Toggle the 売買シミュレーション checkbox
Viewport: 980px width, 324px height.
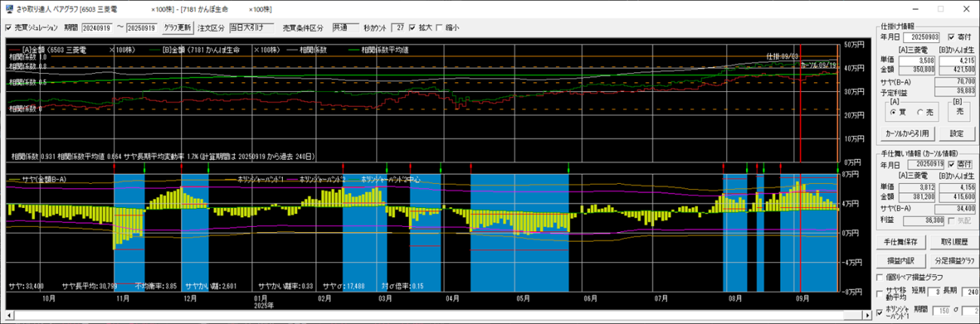coord(9,28)
